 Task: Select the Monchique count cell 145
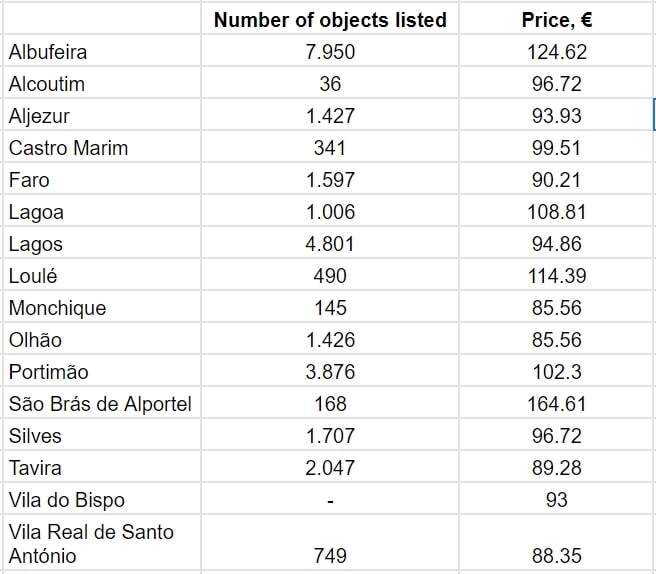(330, 308)
